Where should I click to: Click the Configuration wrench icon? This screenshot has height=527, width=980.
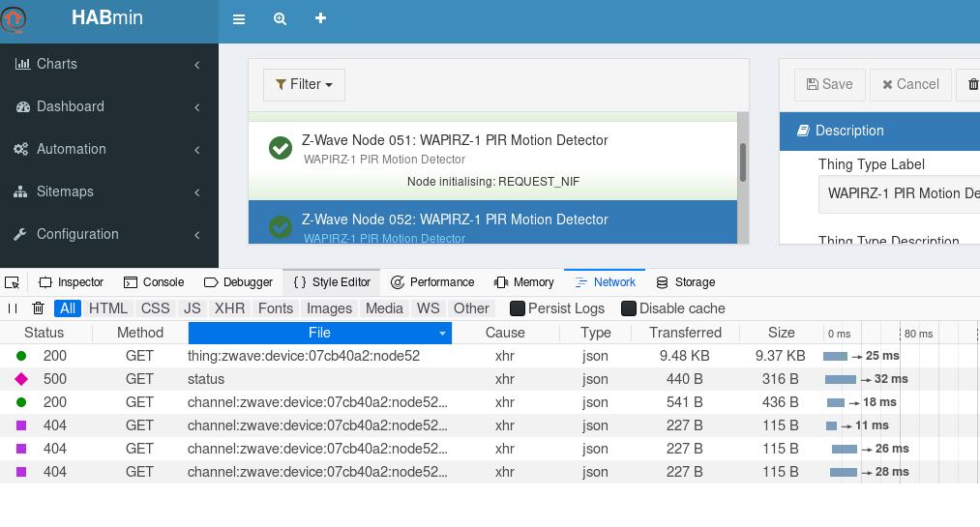20,234
